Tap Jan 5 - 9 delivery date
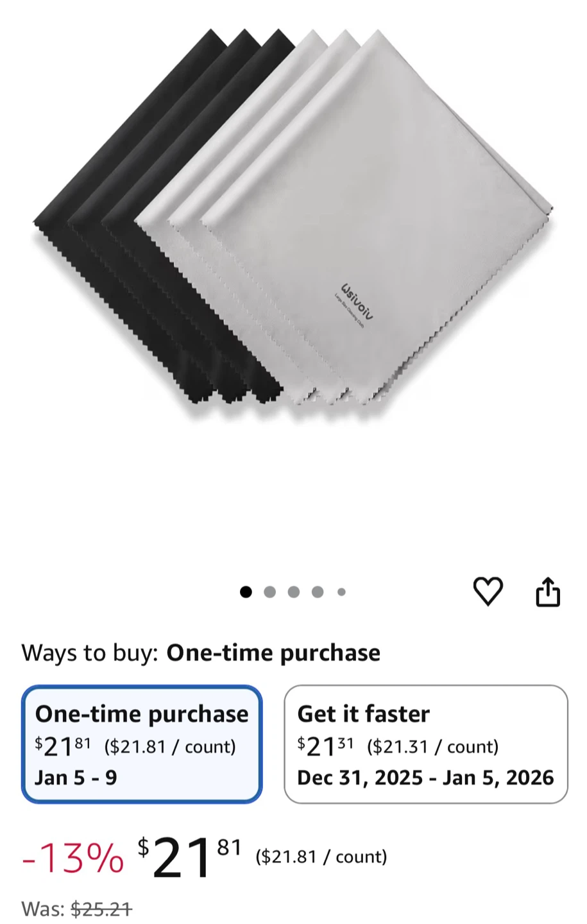The width and height of the screenshot is (587, 924). [76, 778]
